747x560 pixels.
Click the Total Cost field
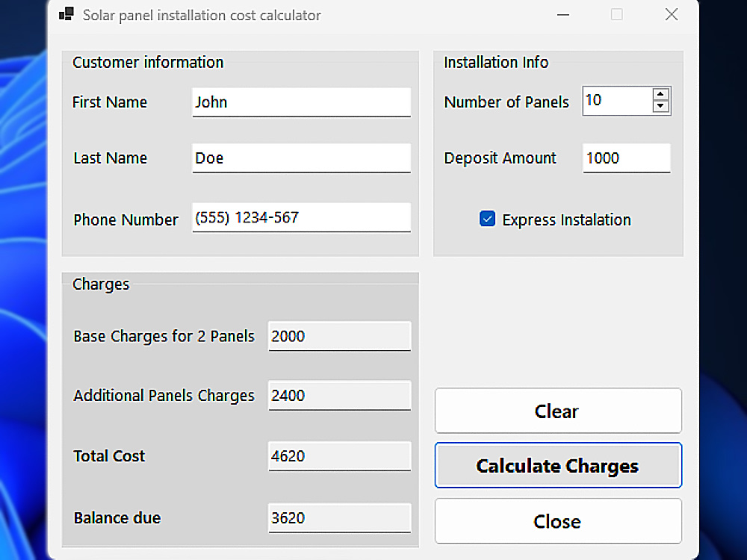(339, 455)
